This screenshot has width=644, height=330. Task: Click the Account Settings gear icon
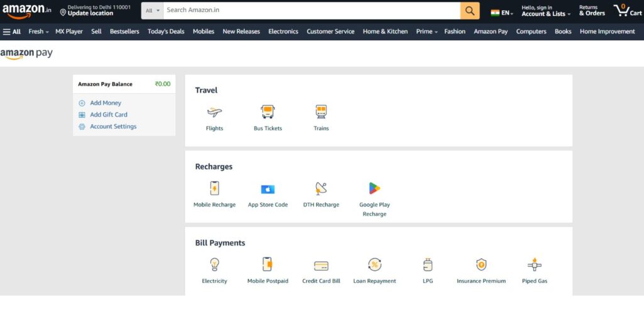[x=82, y=127]
